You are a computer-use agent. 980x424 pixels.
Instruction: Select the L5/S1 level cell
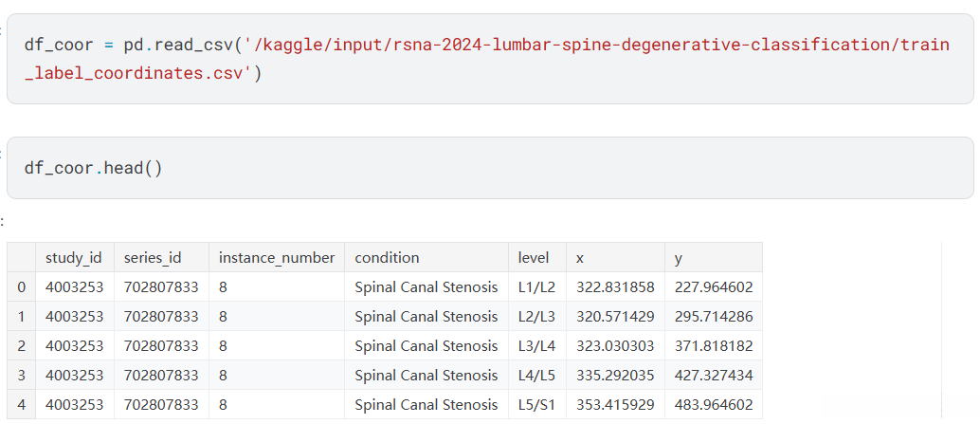(537, 404)
